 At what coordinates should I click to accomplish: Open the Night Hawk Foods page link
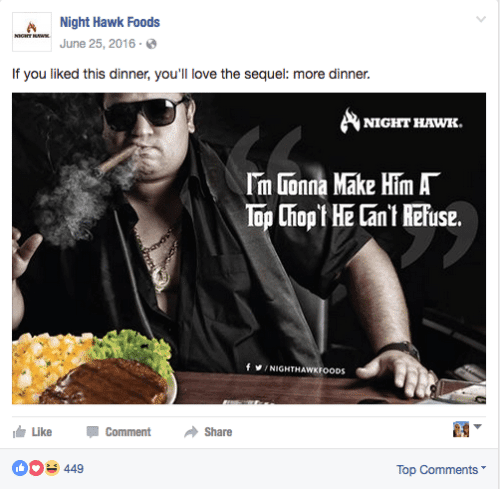click(x=110, y=22)
